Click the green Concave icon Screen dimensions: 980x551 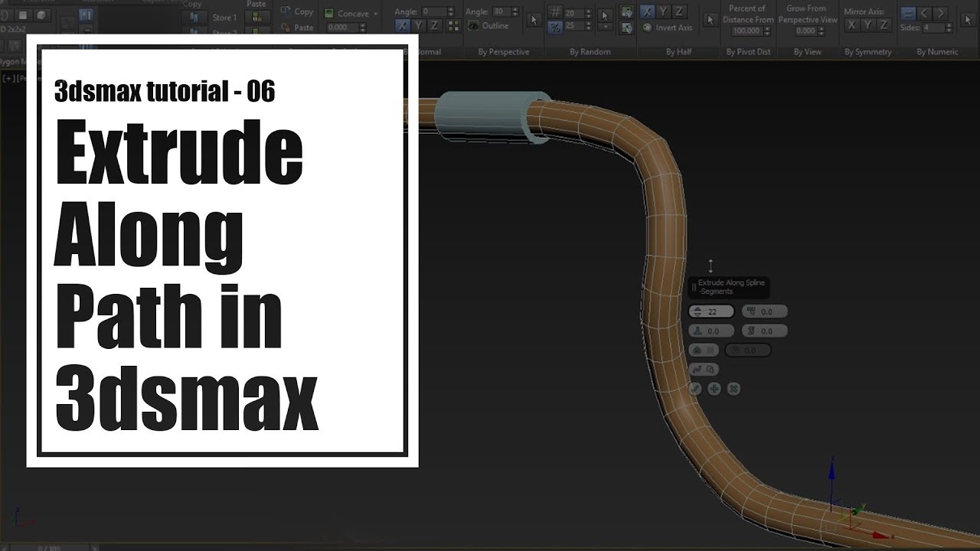coord(329,13)
